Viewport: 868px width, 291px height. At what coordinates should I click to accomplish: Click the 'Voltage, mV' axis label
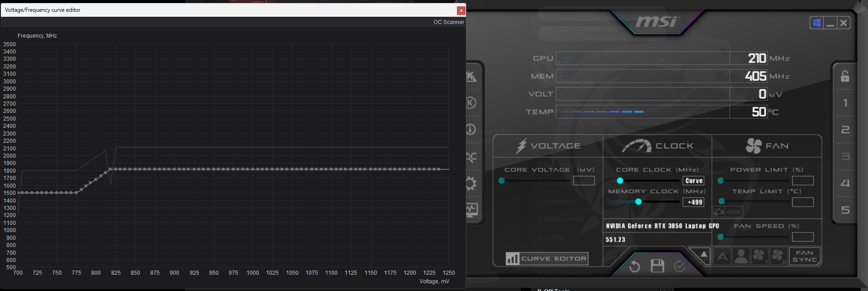[434, 281]
